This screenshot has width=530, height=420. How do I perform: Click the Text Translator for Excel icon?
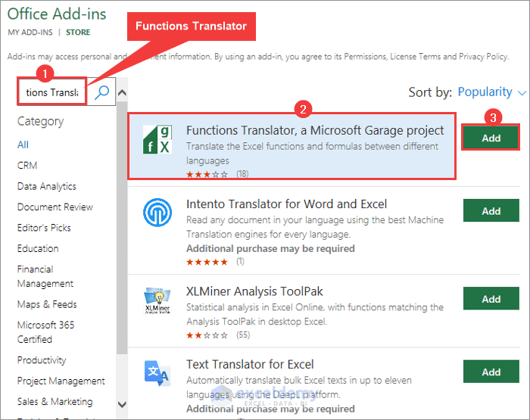click(x=157, y=374)
